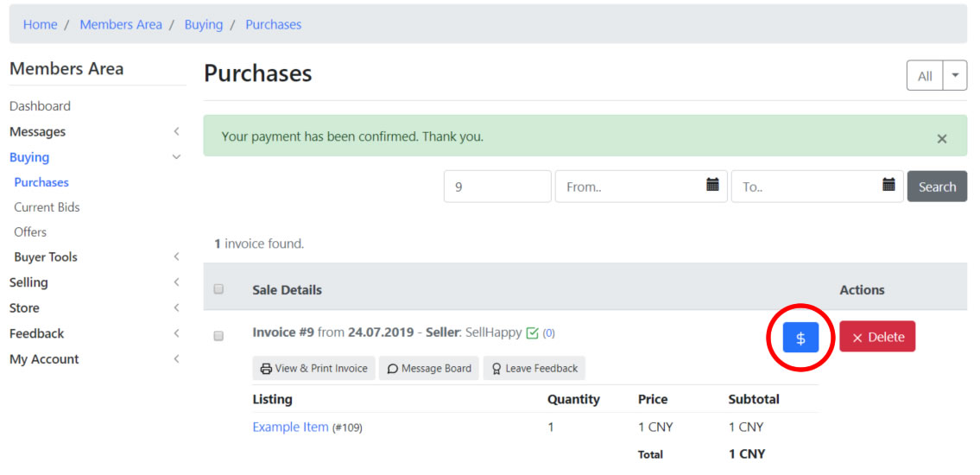This screenshot has height=475, width=980.
Task: Click Leave Feedback button
Action: point(534,368)
